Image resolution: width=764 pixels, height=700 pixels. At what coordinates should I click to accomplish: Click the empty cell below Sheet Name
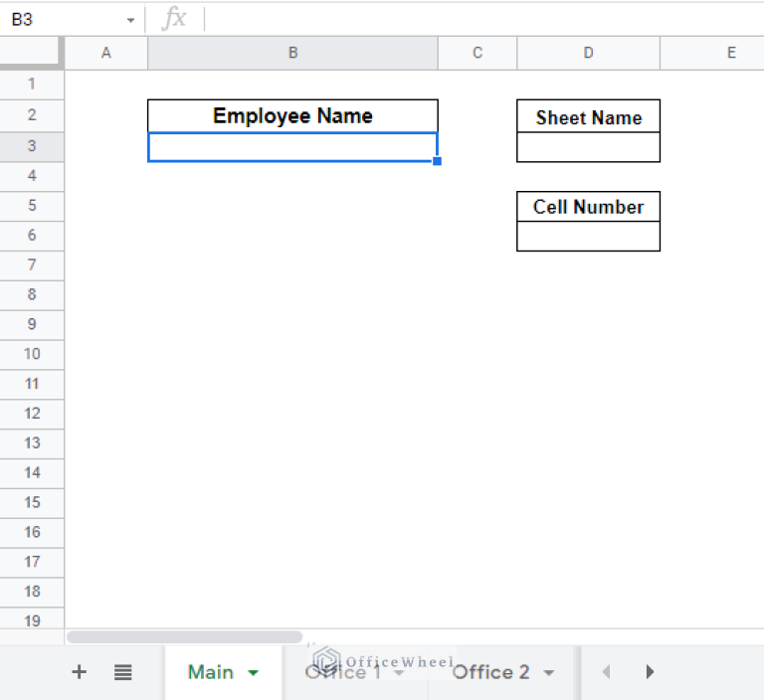click(x=588, y=147)
